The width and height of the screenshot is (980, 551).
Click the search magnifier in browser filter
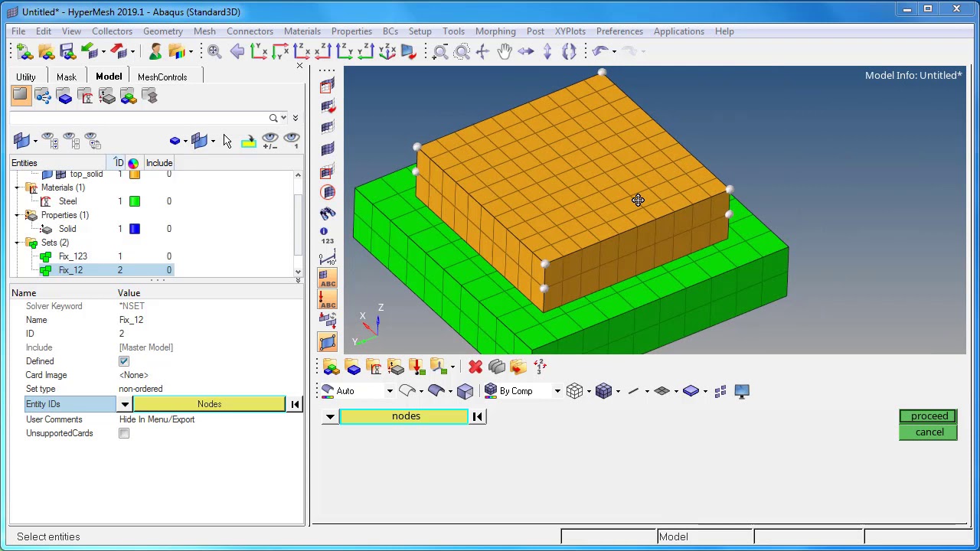click(273, 118)
